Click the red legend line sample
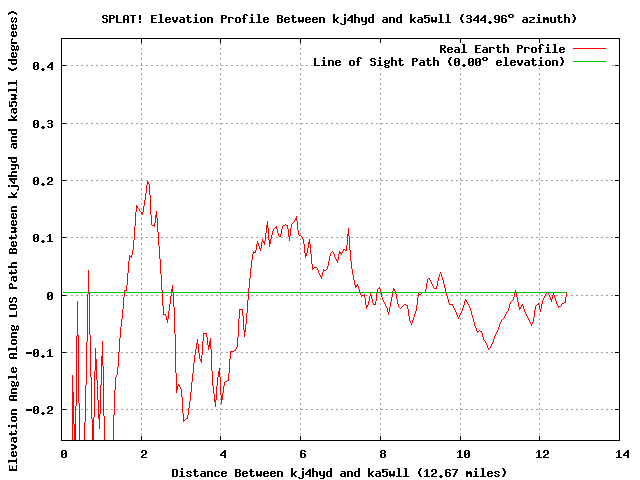Viewport: 640px width, 480px height. click(x=589, y=49)
